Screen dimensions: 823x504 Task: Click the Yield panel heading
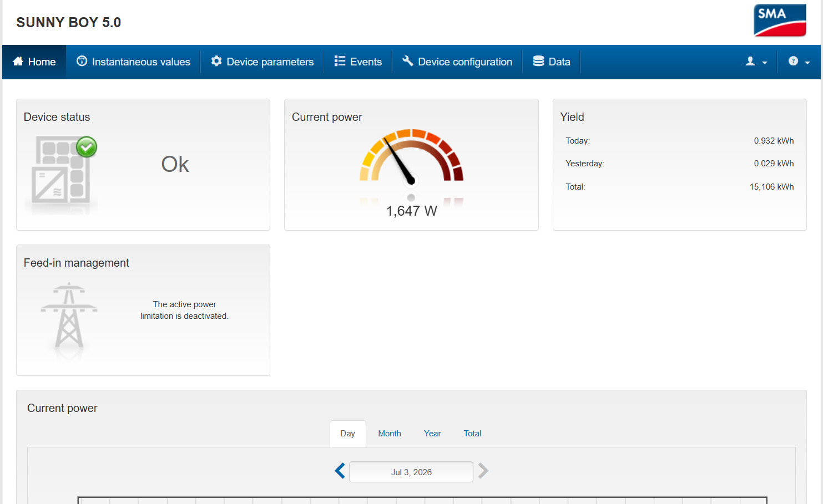point(572,117)
